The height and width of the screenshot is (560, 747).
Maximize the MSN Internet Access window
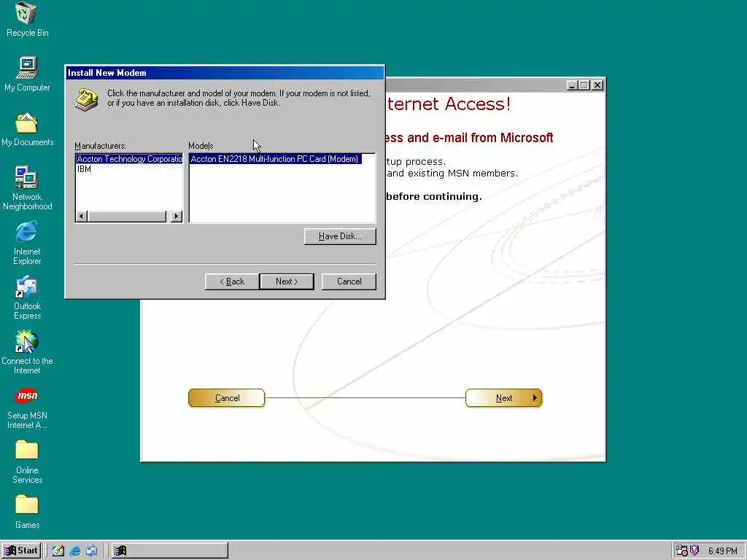(x=584, y=85)
